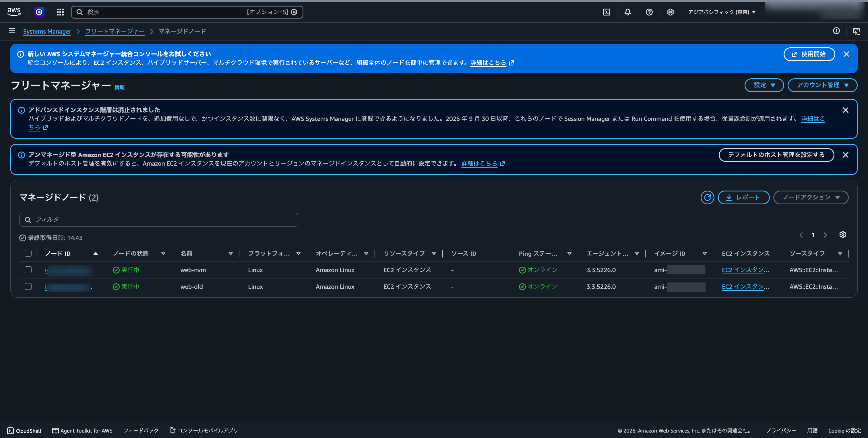This screenshot has height=438, width=868.
Task: Open Agent Toolkit for AWS in footer
Action: click(x=82, y=431)
